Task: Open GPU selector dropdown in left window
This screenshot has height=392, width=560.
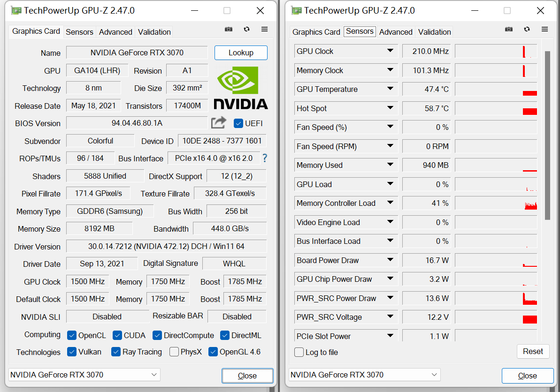Action: pos(84,375)
